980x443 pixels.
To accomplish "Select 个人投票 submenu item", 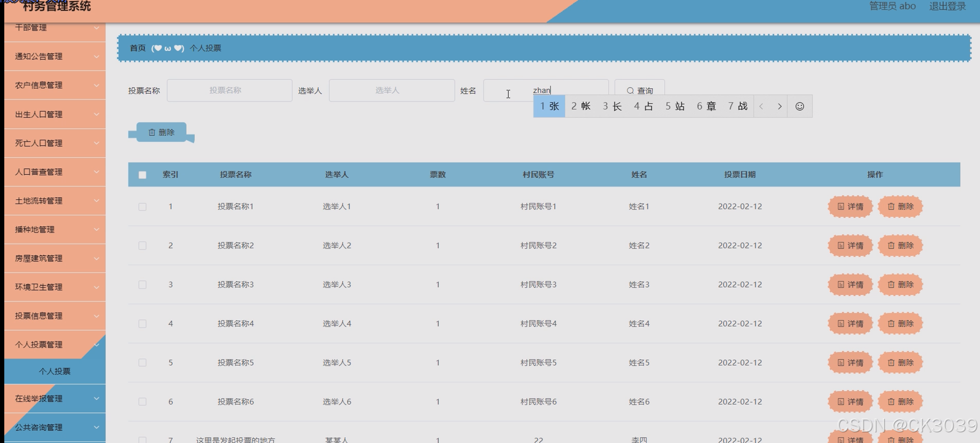I will 55,371.
